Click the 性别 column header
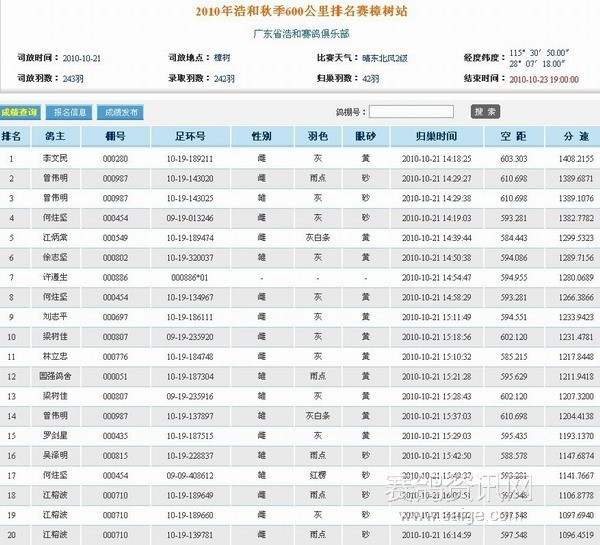 (262, 136)
